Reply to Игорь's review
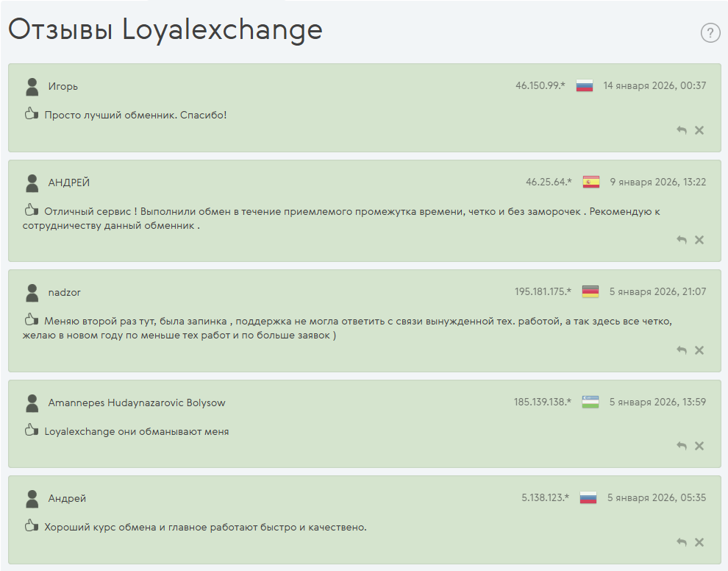The height and width of the screenshot is (571, 728). click(682, 130)
